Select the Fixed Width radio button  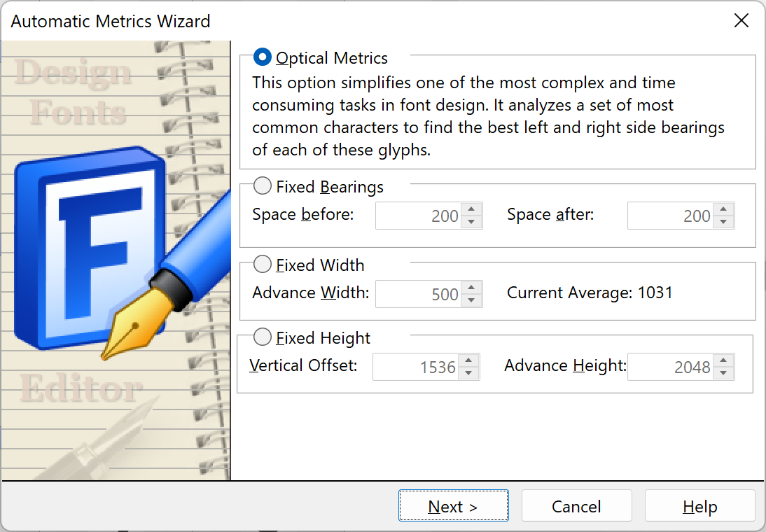(263, 265)
